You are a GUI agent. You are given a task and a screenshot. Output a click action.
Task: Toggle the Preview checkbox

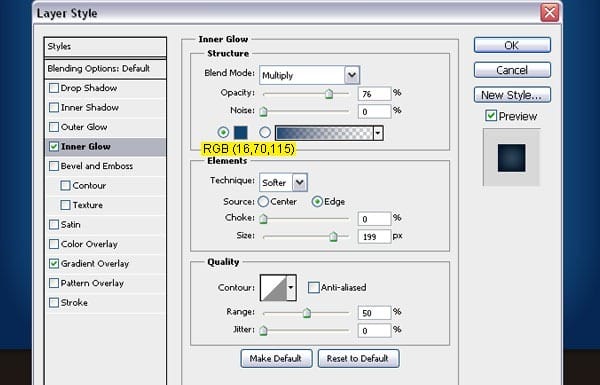click(491, 116)
